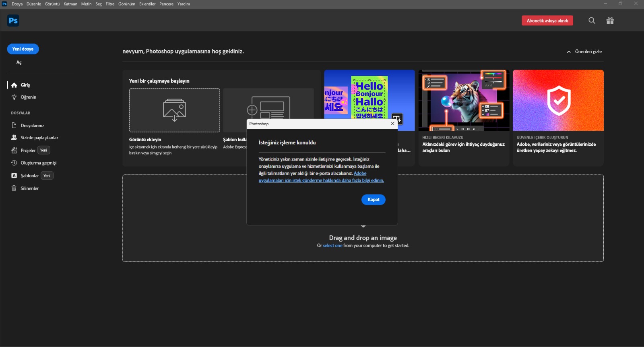Click the Giriş home icon in sidebar

click(x=14, y=85)
